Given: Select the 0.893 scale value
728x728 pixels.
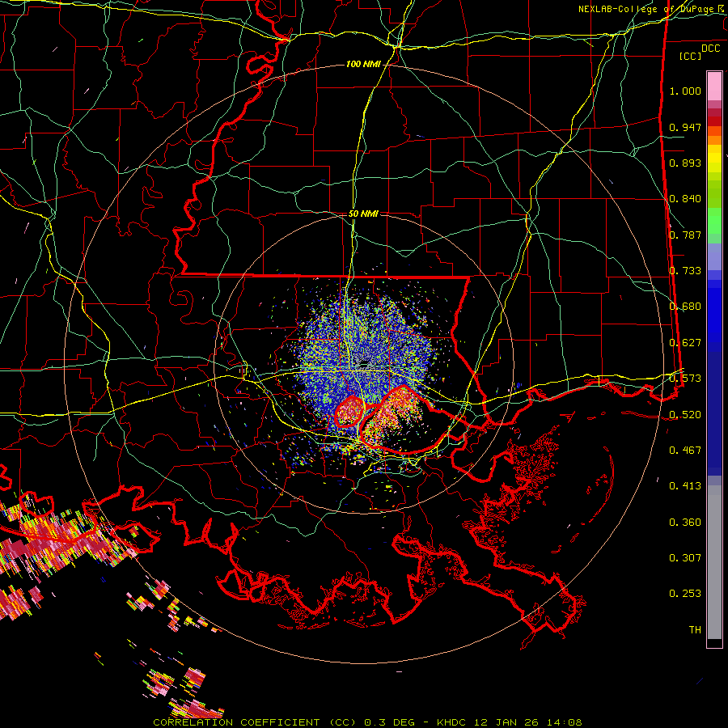Looking at the screenshot, I should point(685,163).
